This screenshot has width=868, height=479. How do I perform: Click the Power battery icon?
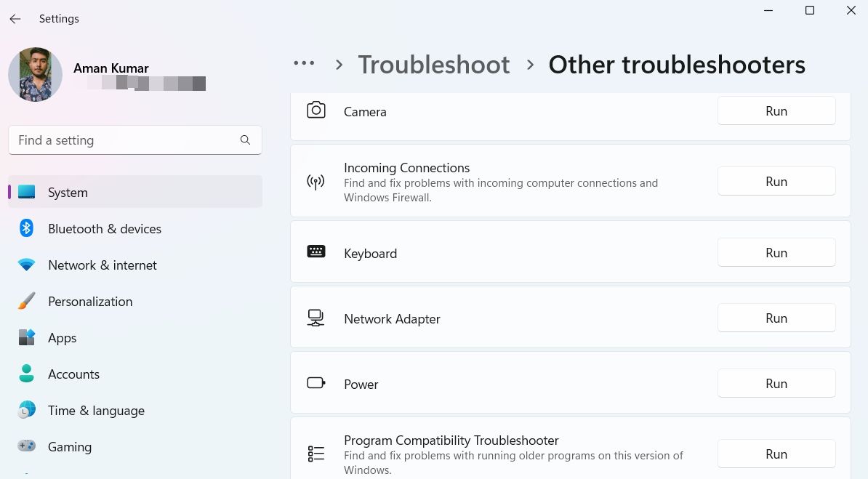click(316, 383)
